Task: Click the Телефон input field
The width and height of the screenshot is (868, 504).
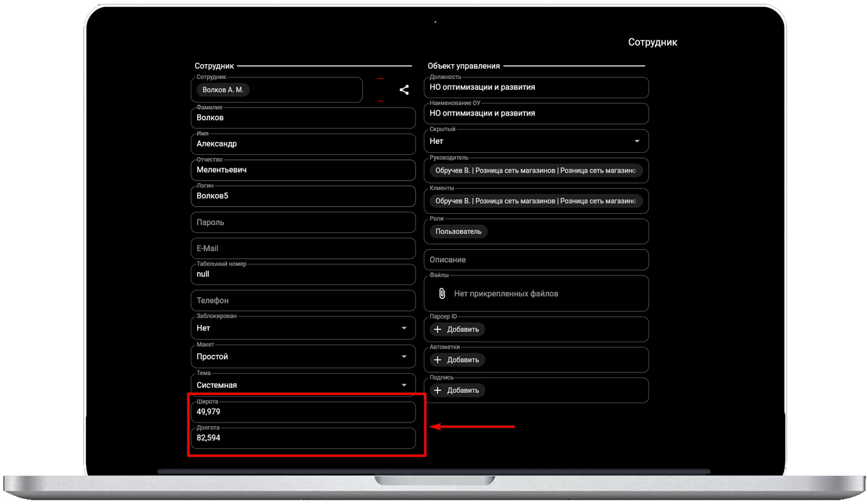Action: (303, 300)
